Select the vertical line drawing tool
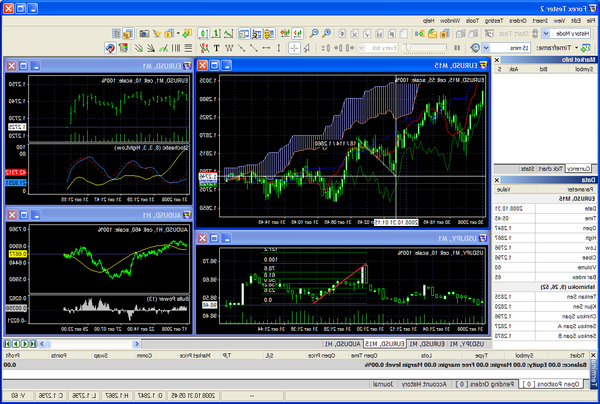This screenshot has width=600, height=404. [279, 48]
